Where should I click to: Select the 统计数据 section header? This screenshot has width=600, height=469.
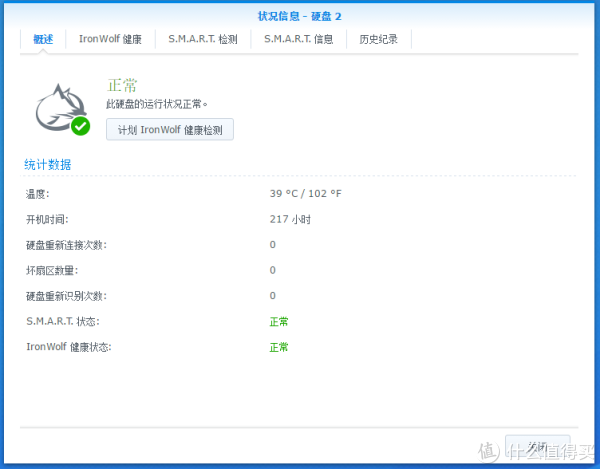coord(47,164)
